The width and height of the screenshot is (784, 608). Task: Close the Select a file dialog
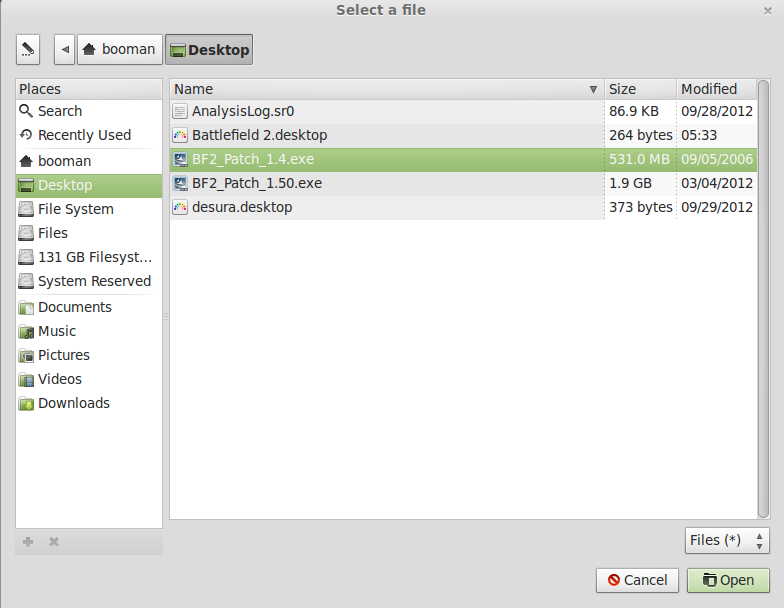point(768,10)
